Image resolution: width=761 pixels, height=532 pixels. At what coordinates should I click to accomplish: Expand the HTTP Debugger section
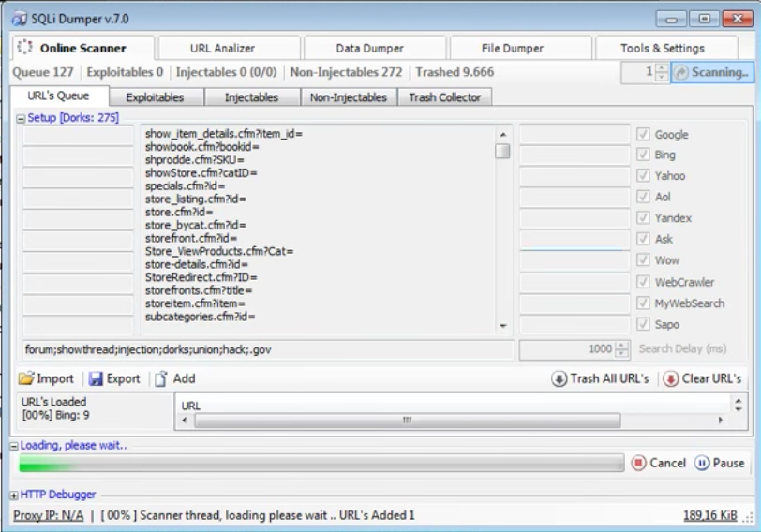pos(13,495)
